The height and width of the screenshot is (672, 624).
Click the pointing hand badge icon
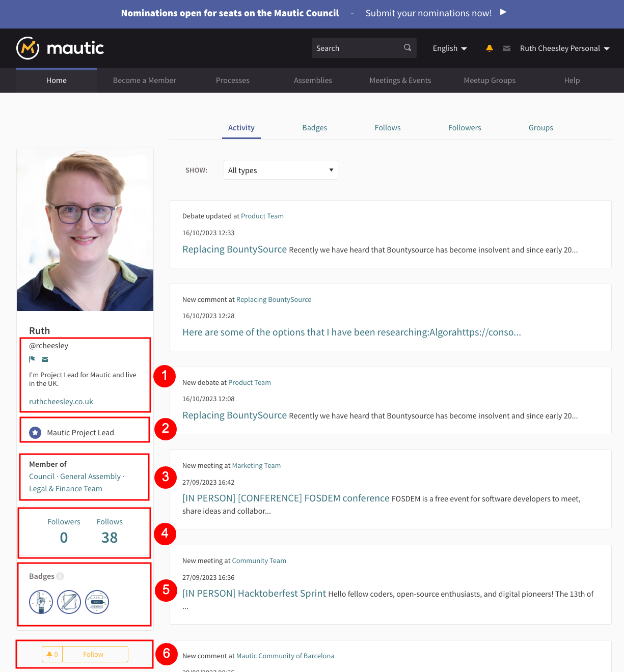pos(41,602)
